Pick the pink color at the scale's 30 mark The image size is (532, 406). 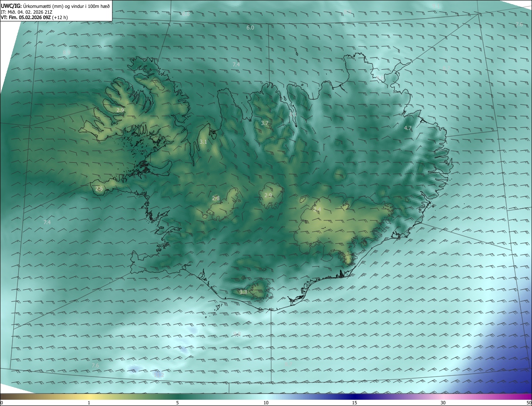(x=443, y=396)
